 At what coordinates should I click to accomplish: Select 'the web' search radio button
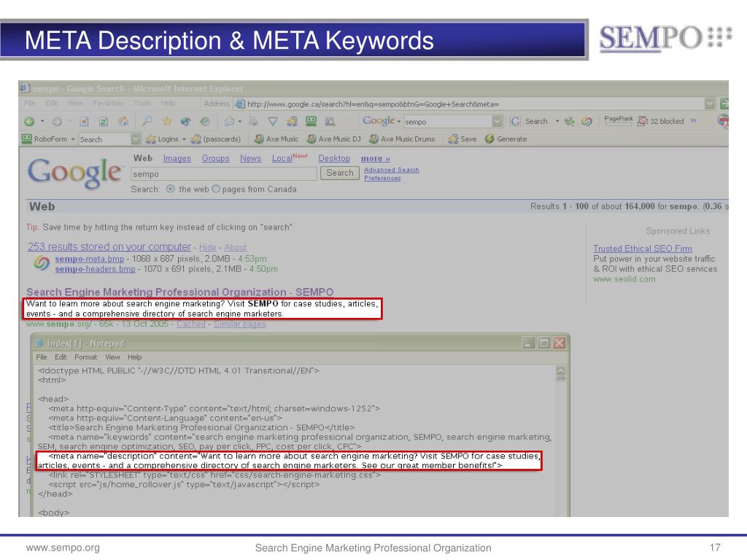coord(170,189)
